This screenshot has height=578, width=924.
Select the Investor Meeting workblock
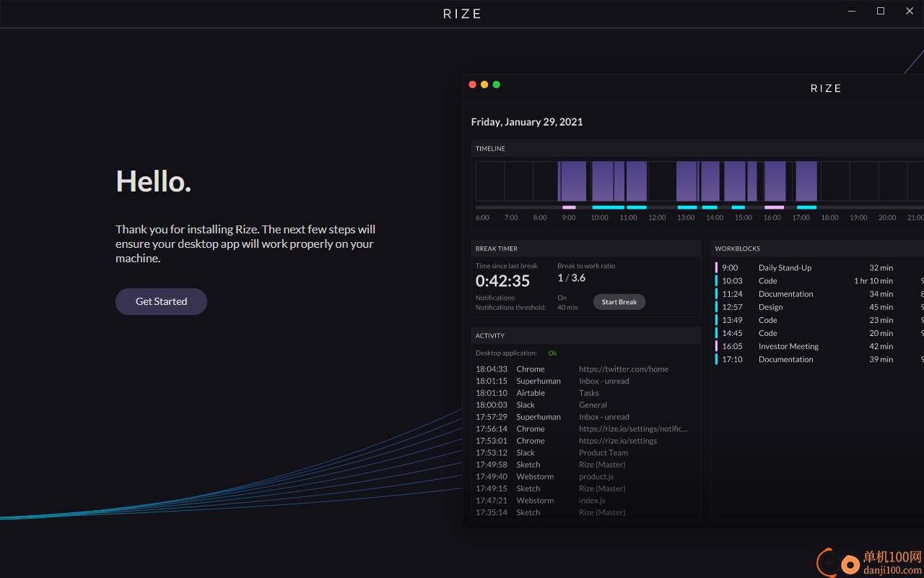click(819, 346)
